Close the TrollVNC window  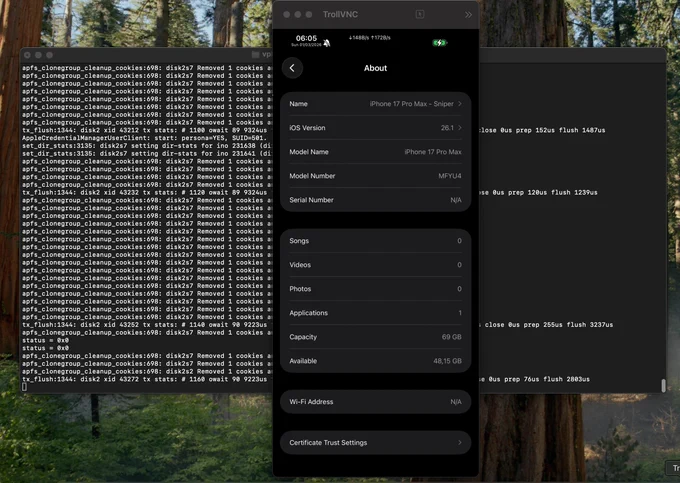pos(287,14)
